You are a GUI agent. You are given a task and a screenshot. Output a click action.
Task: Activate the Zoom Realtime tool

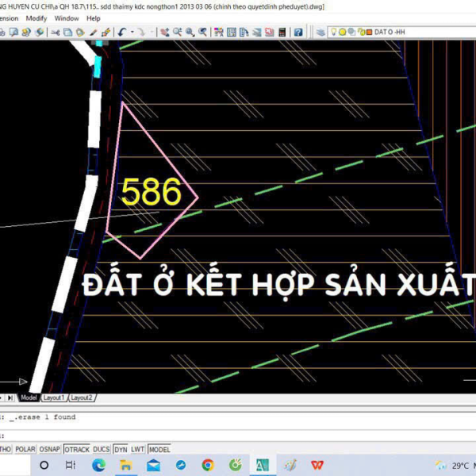coord(178,32)
